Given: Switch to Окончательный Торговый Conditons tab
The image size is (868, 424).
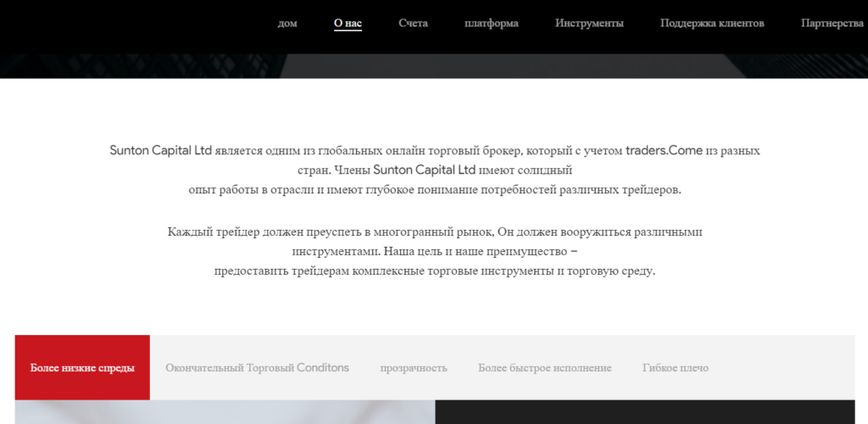Looking at the screenshot, I should pyautogui.click(x=258, y=367).
